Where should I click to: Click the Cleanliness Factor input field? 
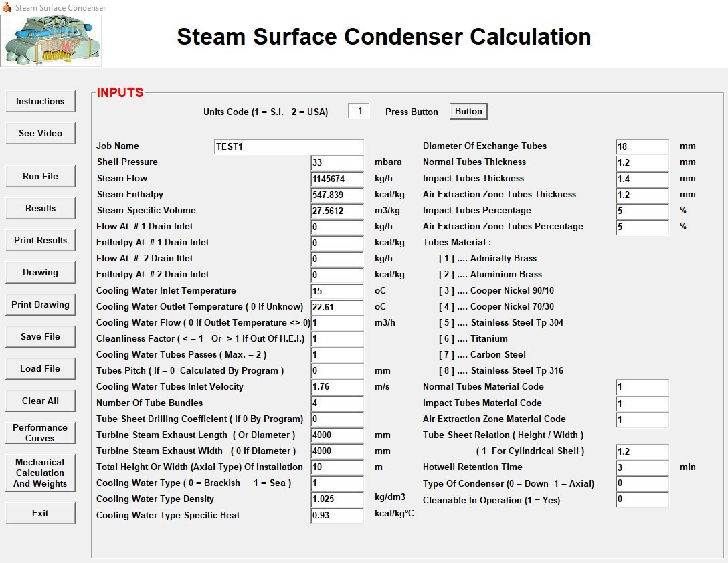coord(337,339)
